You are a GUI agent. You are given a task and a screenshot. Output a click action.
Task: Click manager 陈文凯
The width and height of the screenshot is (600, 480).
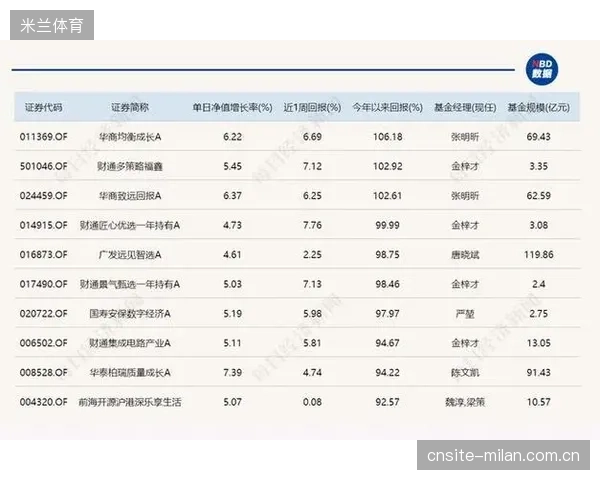pyautogui.click(x=465, y=372)
